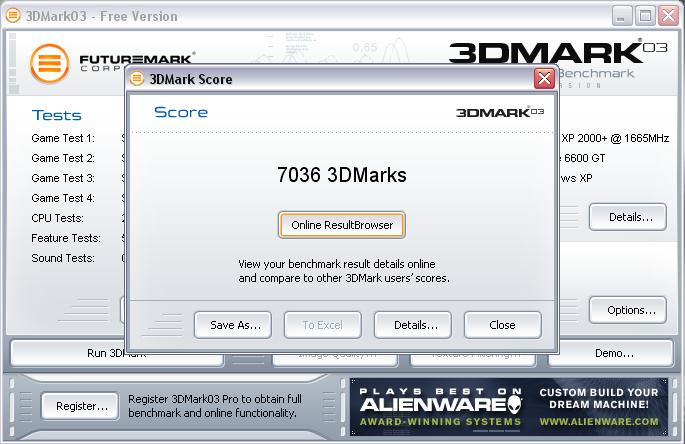Click the 7036 3DMarks score text

coord(342,175)
